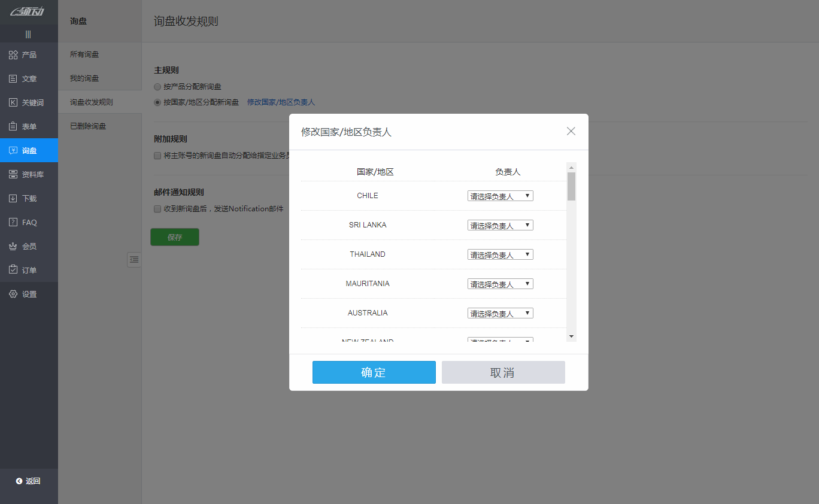Select the 文章 icon in the sidebar
The width and height of the screenshot is (819, 504).
coord(28,78)
